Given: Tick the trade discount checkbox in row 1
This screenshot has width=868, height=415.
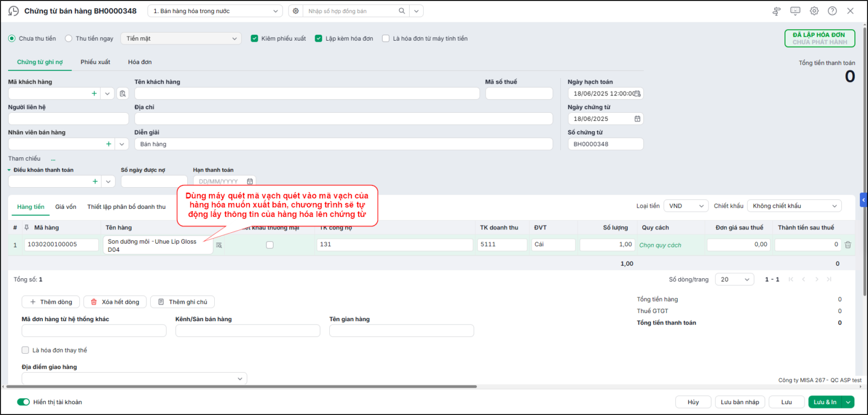Looking at the screenshot, I should click(270, 245).
